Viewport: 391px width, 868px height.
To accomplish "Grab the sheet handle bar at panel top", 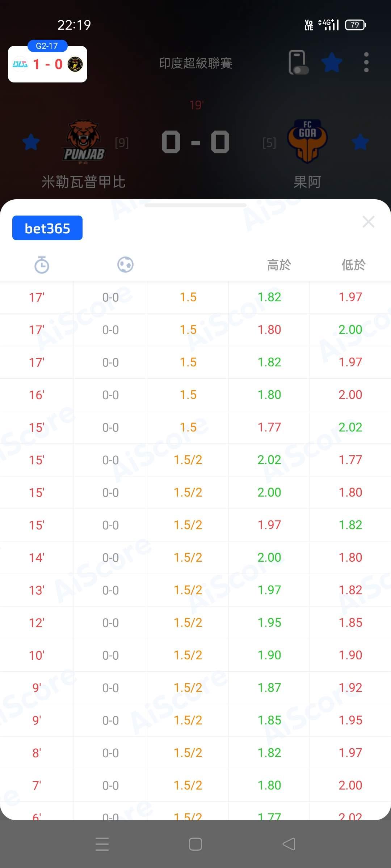I will pyautogui.click(x=195, y=205).
